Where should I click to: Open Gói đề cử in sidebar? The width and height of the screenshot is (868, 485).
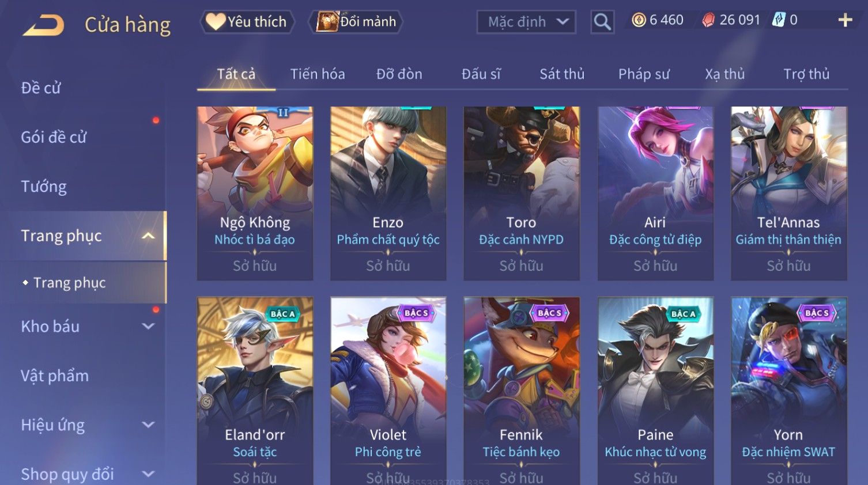pos(54,137)
